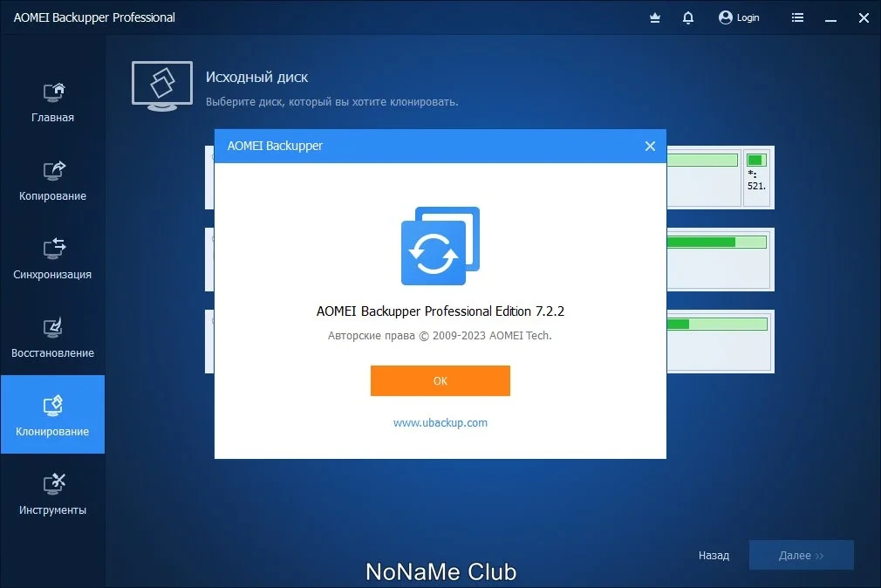Click the crown upgrade icon
This screenshot has width=881, height=588.
point(655,18)
